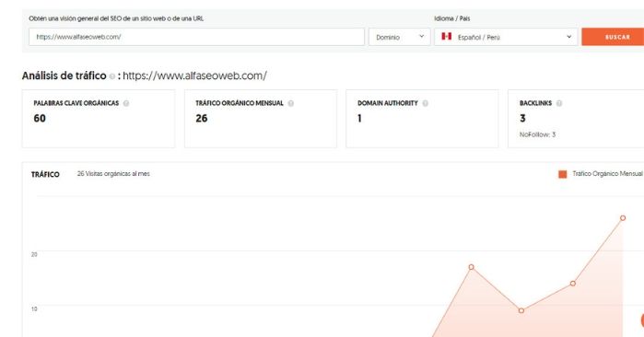The image size is (644, 337).
Task: Click the Backlinks card showing NoFollow
Action: (576, 119)
